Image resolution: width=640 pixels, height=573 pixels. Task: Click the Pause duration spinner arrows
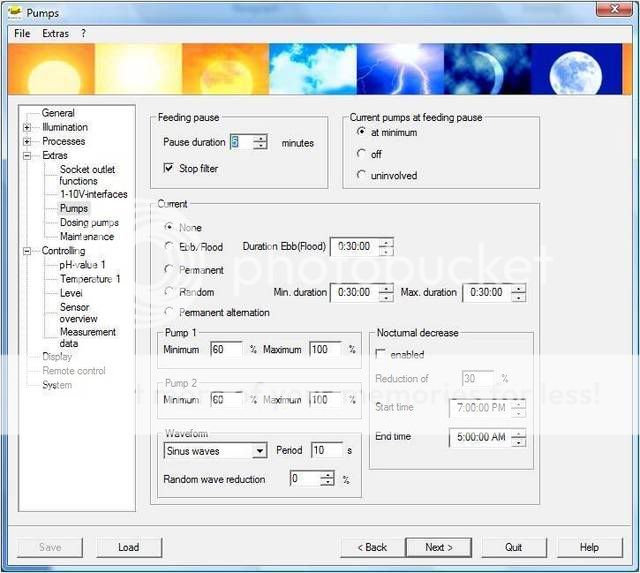click(x=260, y=142)
